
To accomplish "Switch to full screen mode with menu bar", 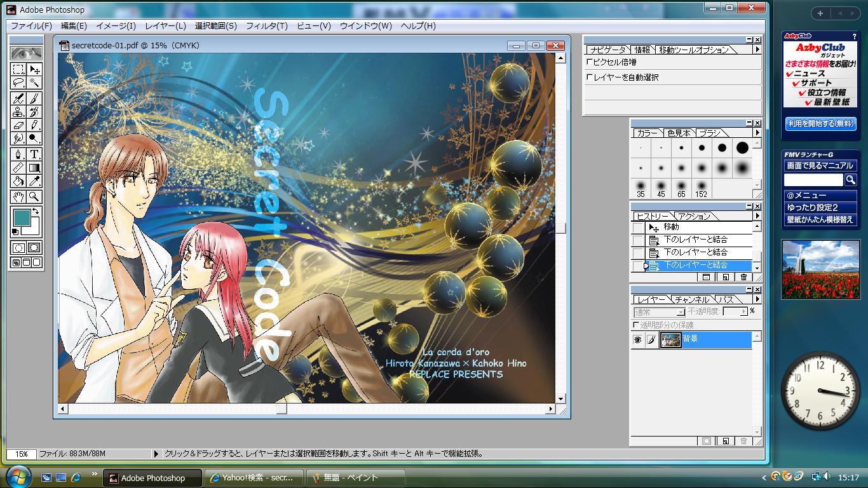I will coord(26,262).
